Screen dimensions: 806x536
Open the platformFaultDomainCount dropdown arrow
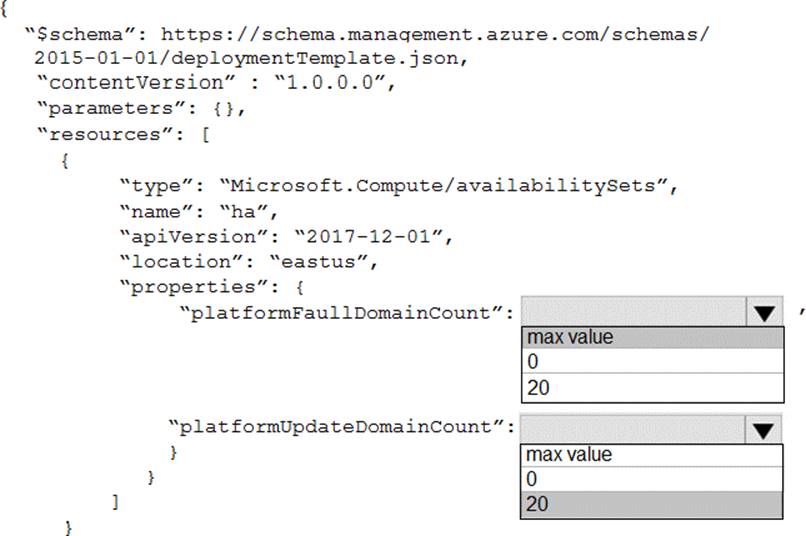(x=764, y=313)
